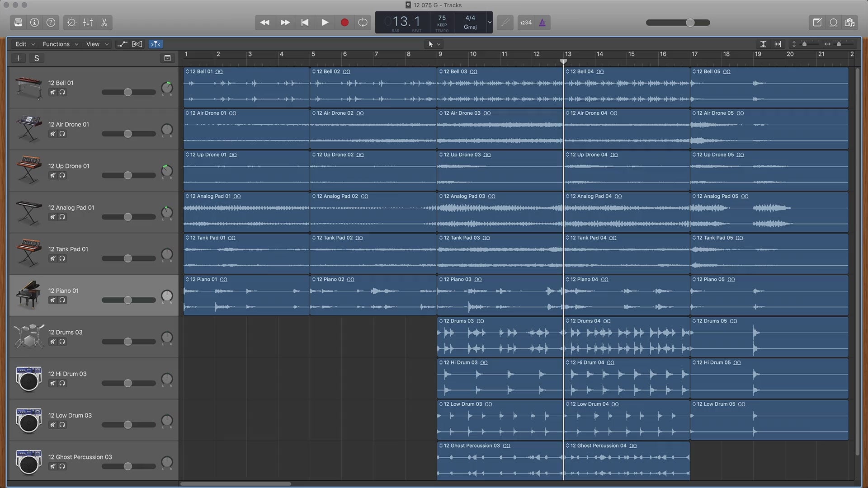
Task: Open the Library panel
Action: pos(18,22)
